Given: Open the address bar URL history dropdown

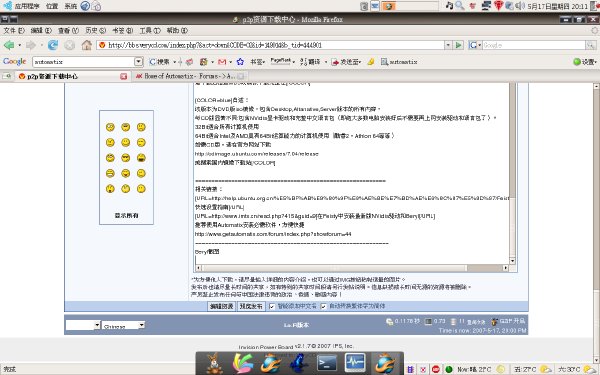Looking at the screenshot, I should [x=448, y=45].
